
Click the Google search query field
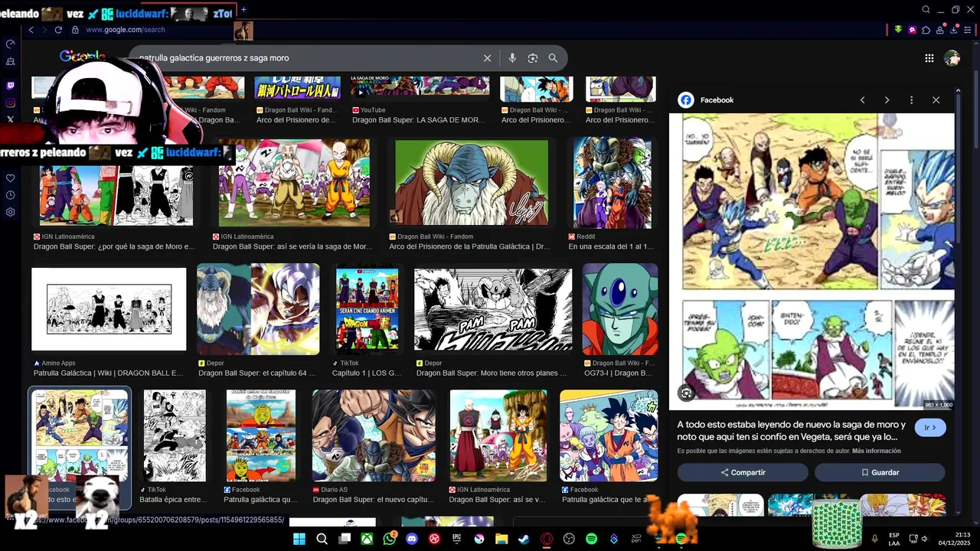(x=306, y=58)
